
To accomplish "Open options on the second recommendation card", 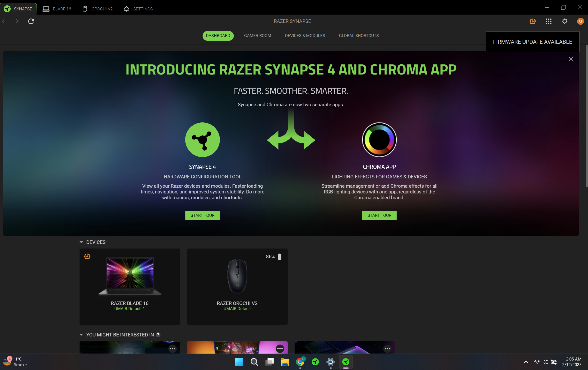I will click(280, 349).
